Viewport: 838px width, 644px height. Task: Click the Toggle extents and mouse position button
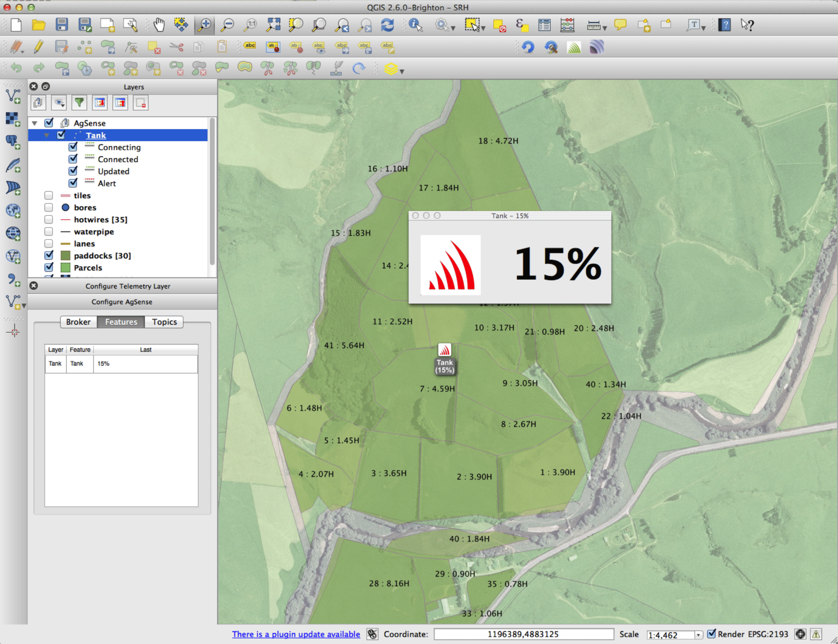click(372, 634)
